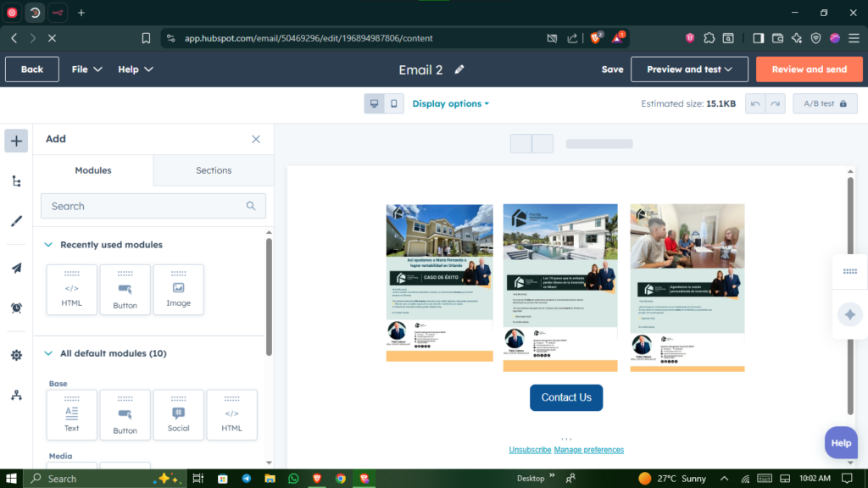Image resolution: width=868 pixels, height=488 pixels.
Task: Click the Back button
Action: (x=32, y=69)
